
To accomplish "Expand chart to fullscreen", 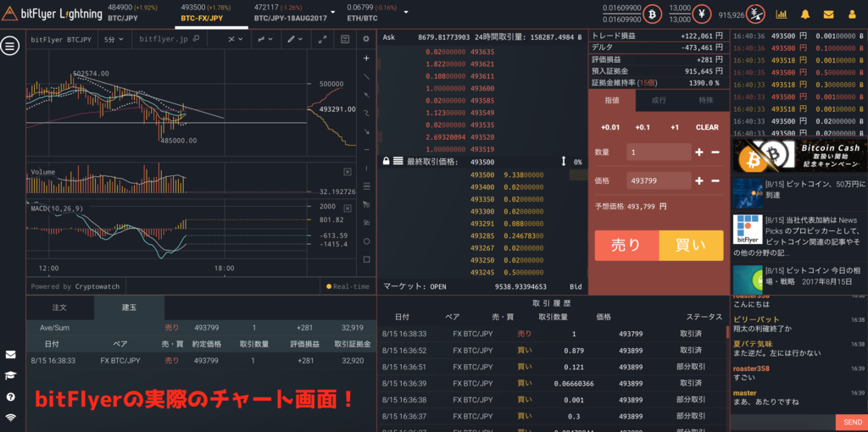I will [x=323, y=39].
